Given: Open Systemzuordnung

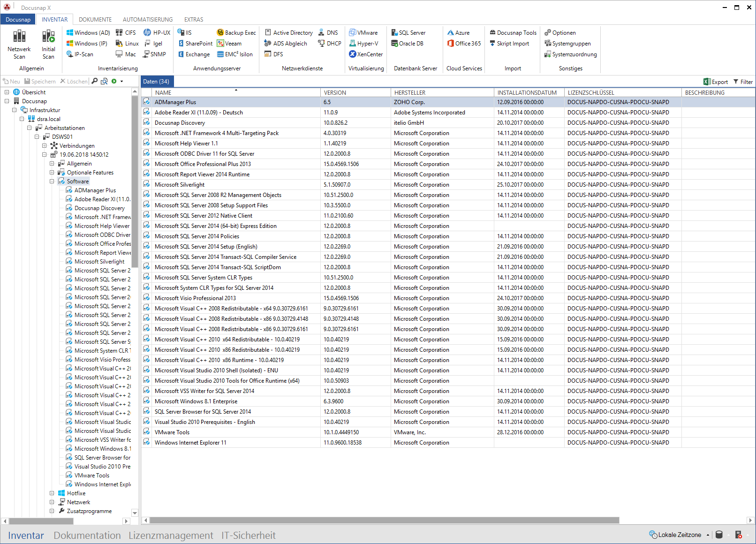Looking at the screenshot, I should click(571, 54).
